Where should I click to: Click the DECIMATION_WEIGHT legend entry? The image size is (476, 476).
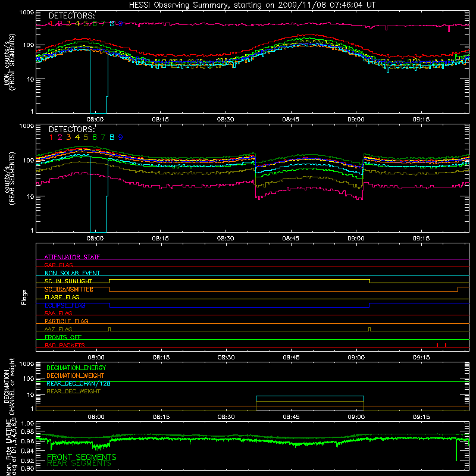tap(76, 375)
